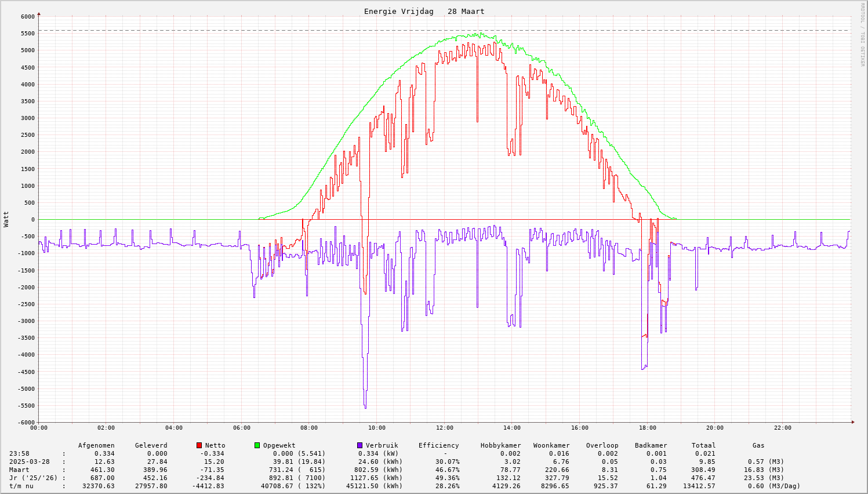The width and height of the screenshot is (868, 494).
Task: Click the 06:00 time axis label
Action: coord(241,428)
